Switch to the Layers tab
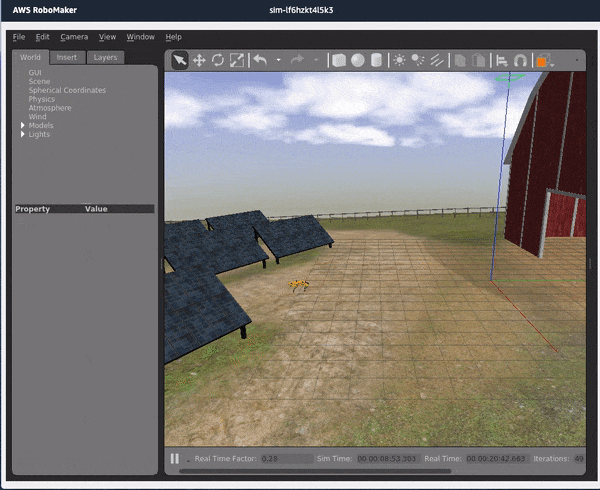Viewport: 600px width, 490px height. coord(105,57)
